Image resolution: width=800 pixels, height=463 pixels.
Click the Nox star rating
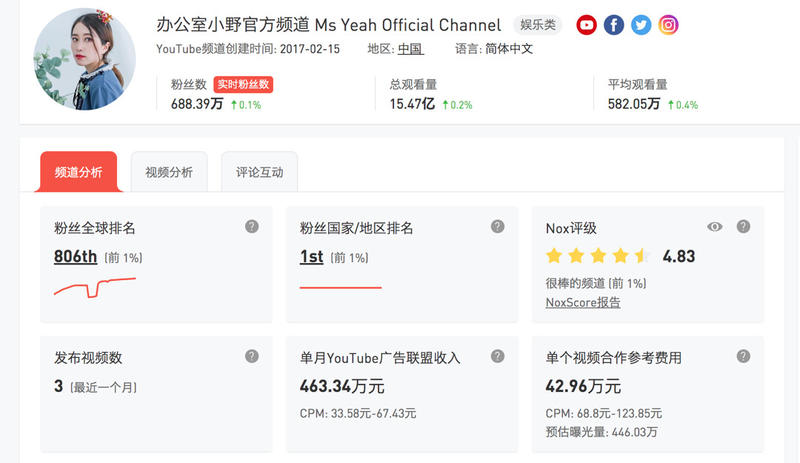[x=598, y=255]
